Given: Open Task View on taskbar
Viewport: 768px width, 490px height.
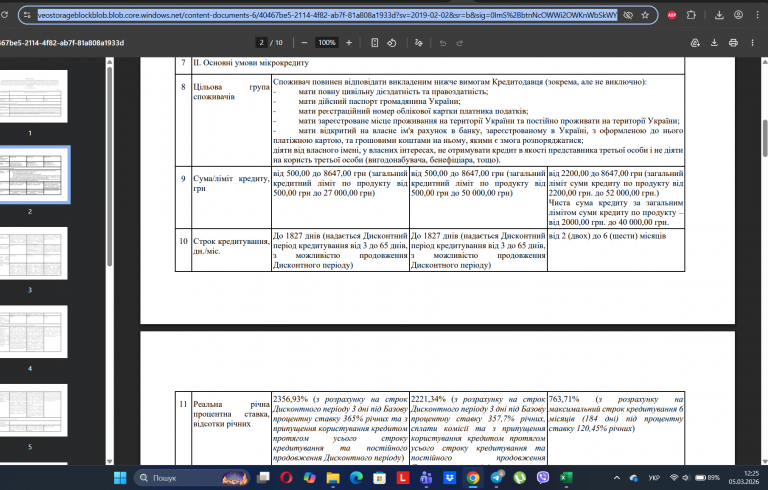Looking at the screenshot, I should 263,477.
